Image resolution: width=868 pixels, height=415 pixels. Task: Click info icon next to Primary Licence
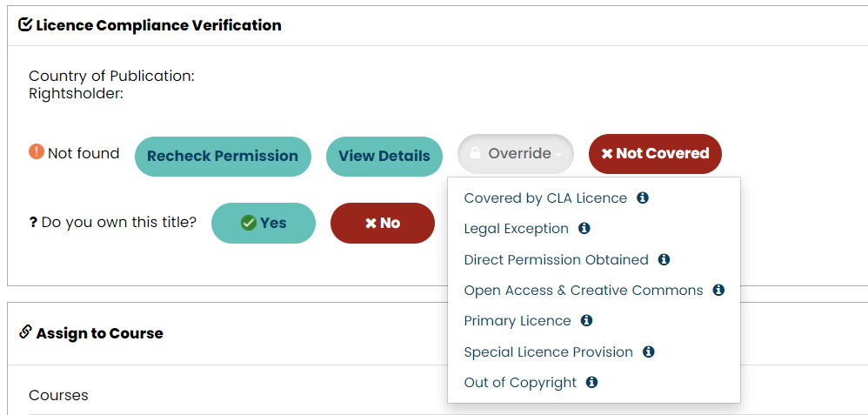tap(586, 320)
